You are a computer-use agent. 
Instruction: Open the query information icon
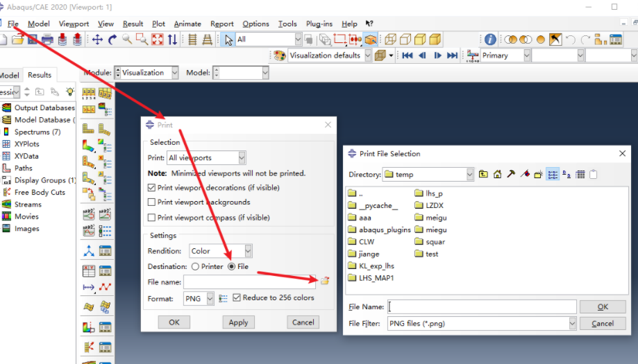coord(490,40)
